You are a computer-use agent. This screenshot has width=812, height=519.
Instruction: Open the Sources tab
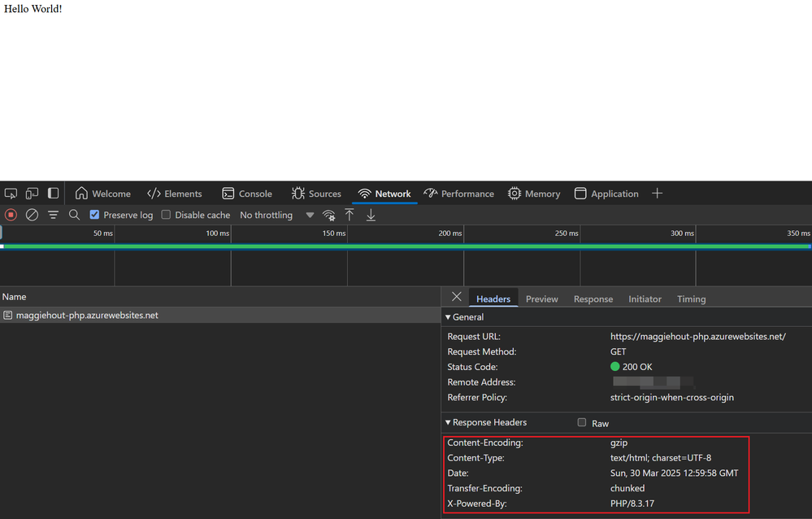click(x=316, y=194)
